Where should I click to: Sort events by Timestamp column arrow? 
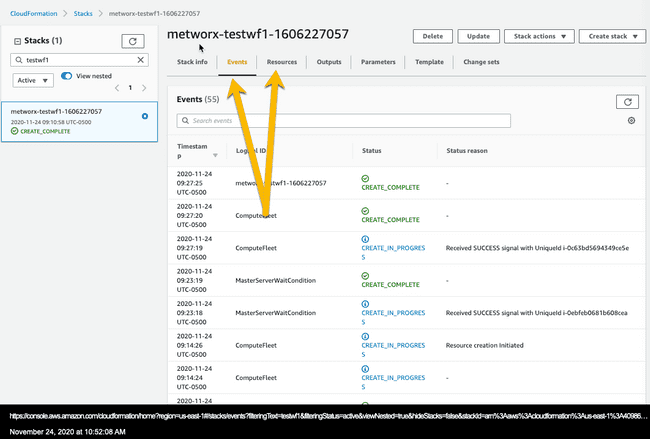coord(215,155)
